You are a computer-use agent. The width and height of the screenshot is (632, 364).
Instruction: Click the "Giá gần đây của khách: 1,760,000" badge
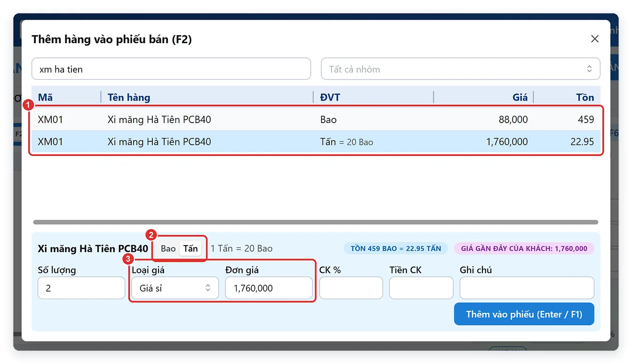pos(524,248)
